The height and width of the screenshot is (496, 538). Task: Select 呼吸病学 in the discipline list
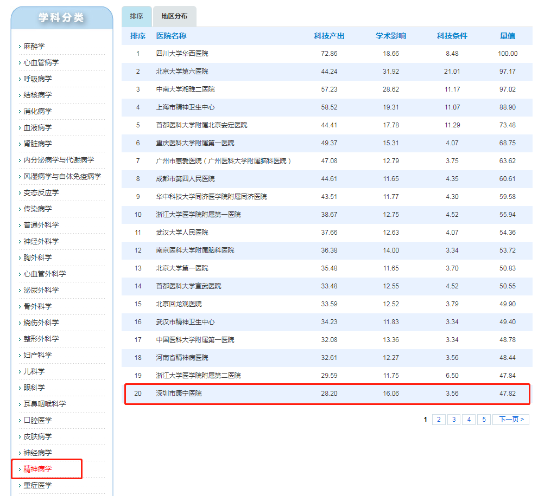coord(37,79)
